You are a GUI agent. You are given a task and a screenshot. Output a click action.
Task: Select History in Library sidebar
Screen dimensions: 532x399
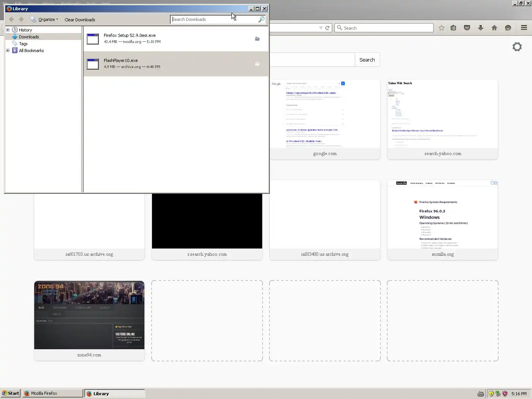click(x=25, y=30)
